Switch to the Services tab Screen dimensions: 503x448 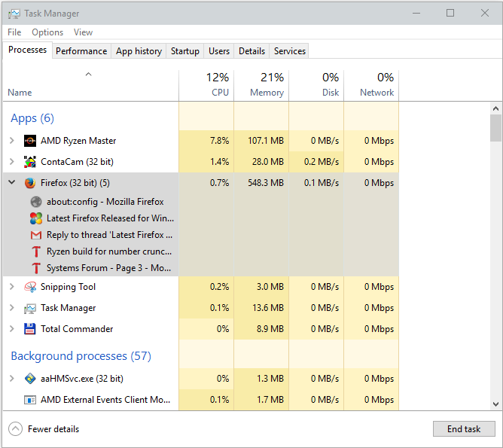(x=290, y=51)
